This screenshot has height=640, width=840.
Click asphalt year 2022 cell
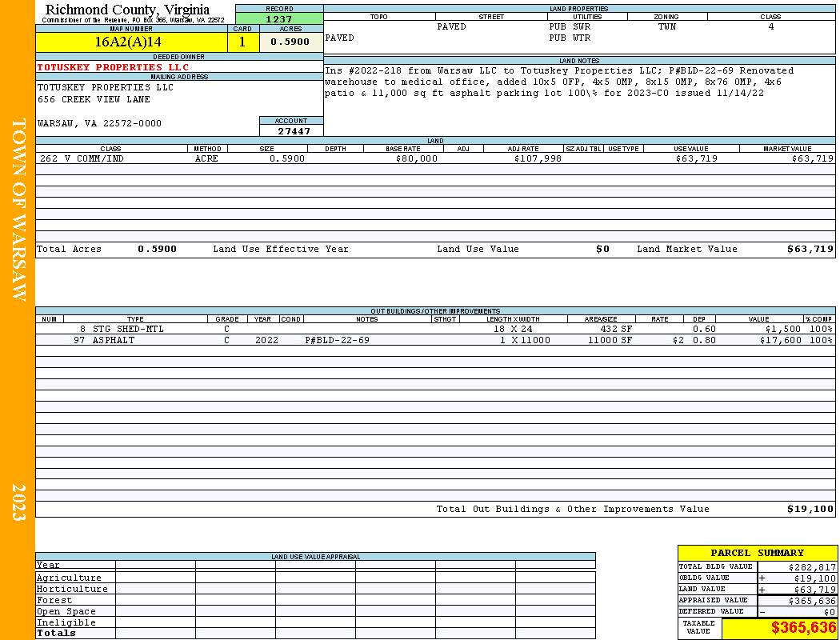point(266,340)
